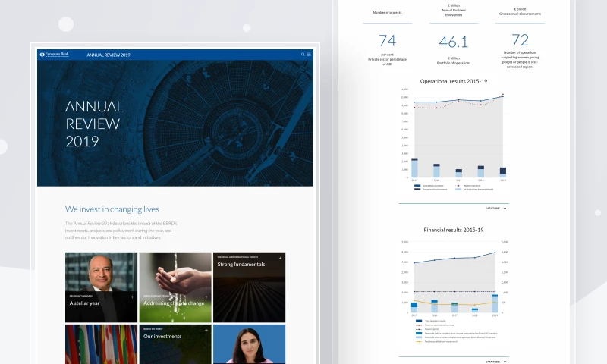
Task: Open the 'Addressing climate change' card
Action: (x=175, y=287)
